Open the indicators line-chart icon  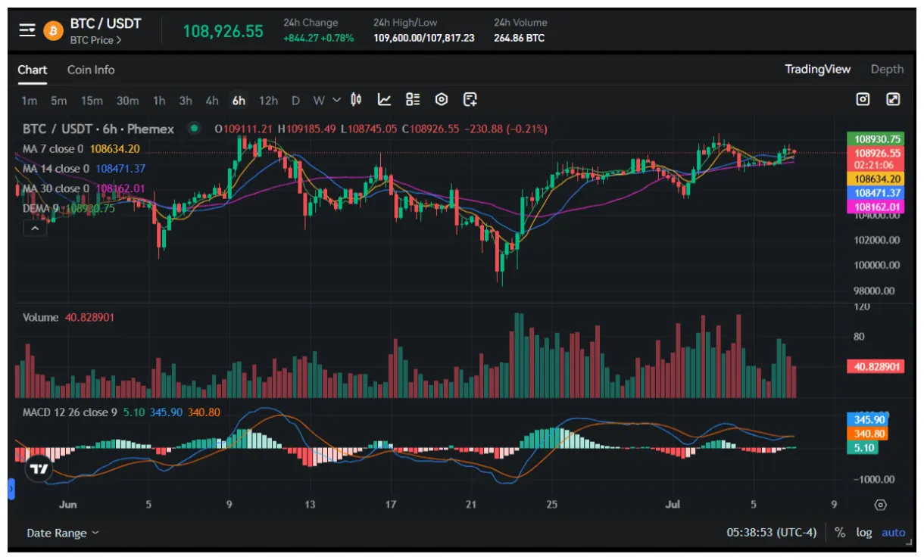385,99
